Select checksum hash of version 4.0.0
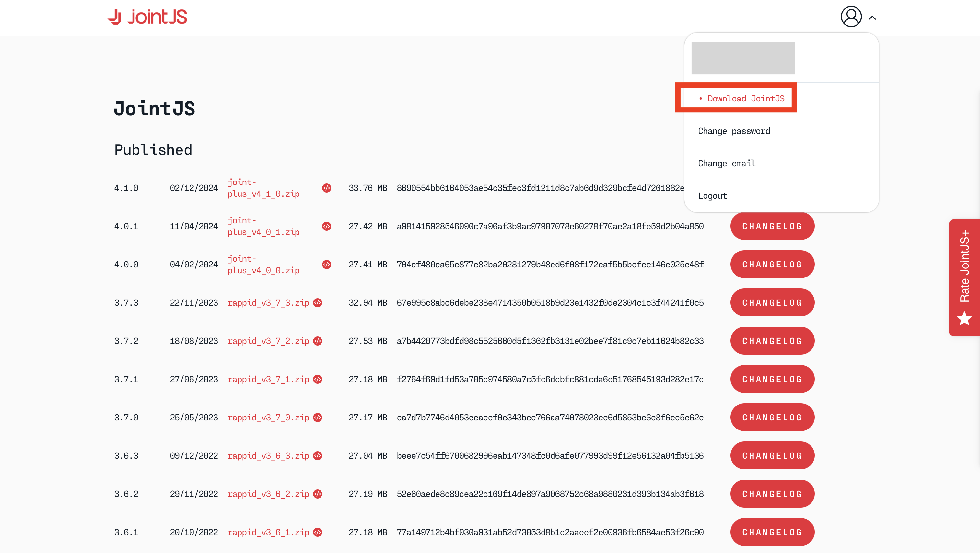 pyautogui.click(x=550, y=265)
